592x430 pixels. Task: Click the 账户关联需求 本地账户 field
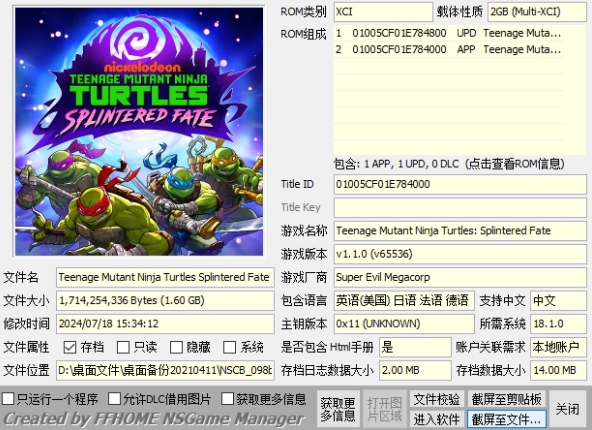pyautogui.click(x=558, y=347)
